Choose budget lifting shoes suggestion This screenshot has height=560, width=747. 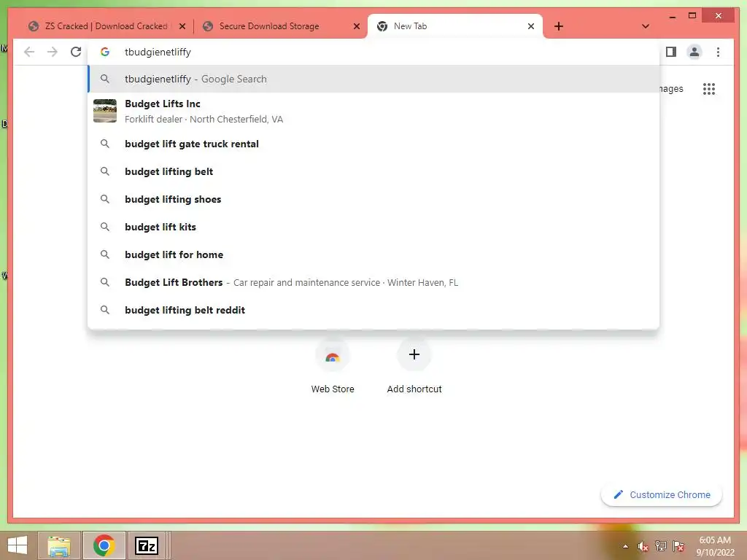click(373, 199)
